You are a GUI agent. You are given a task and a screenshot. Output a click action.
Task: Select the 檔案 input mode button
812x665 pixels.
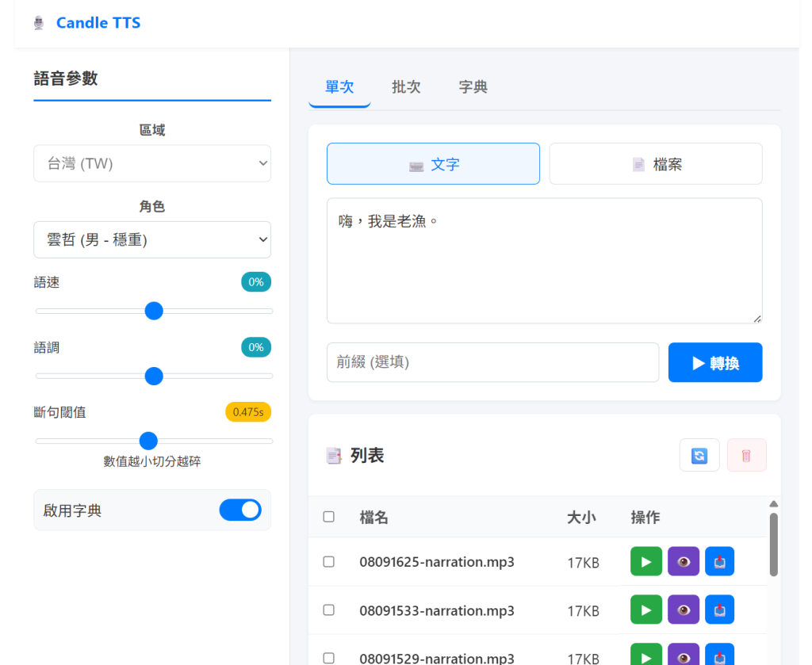click(x=656, y=164)
